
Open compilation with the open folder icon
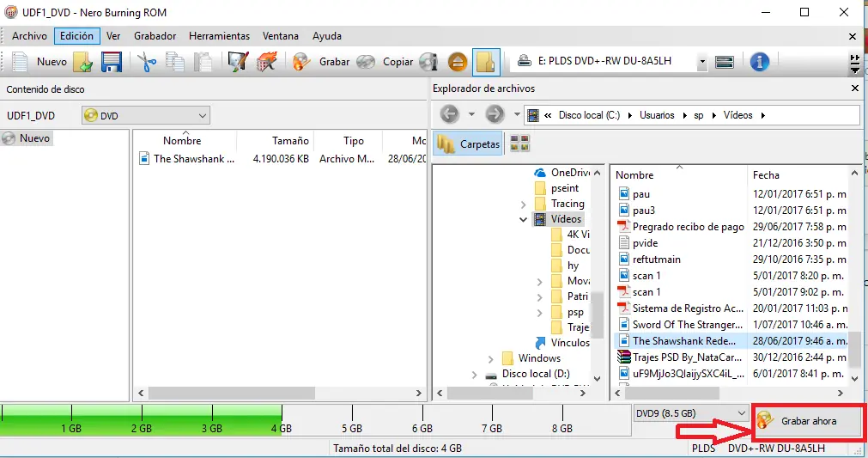coord(83,62)
